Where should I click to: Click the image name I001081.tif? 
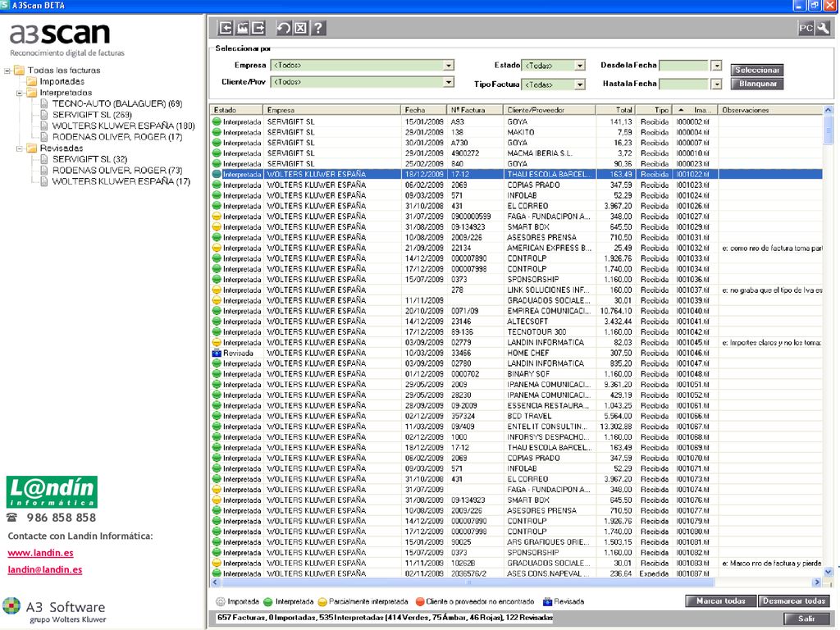pos(692,542)
